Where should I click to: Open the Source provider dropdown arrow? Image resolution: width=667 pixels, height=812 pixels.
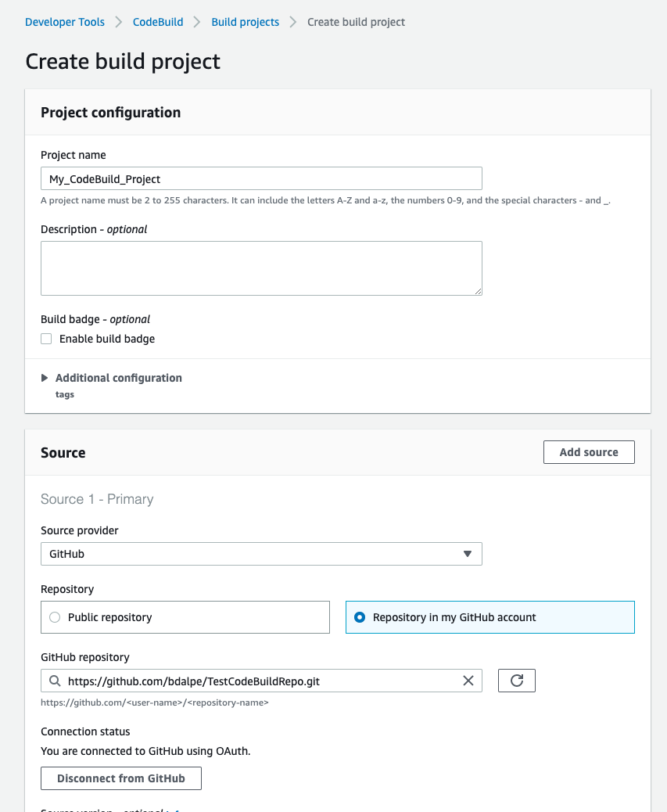pos(468,553)
